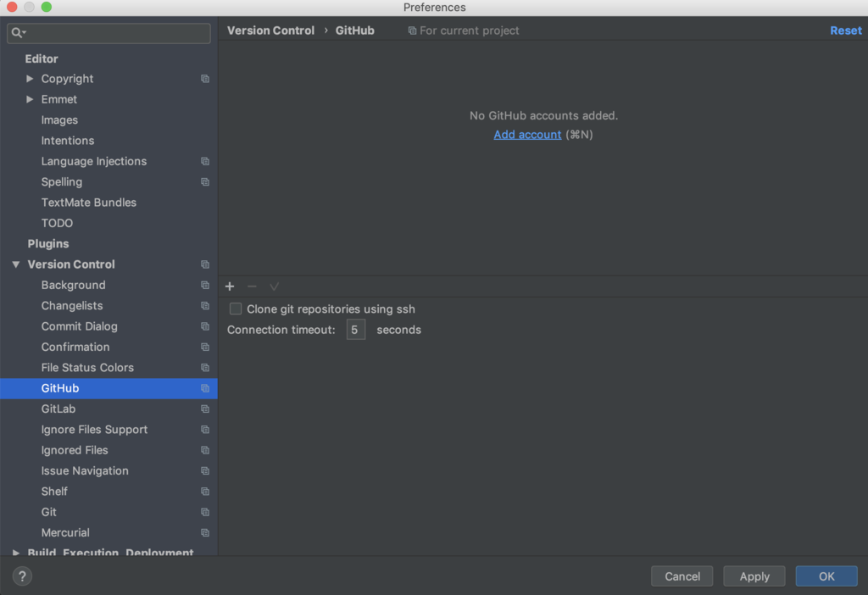Click project-level icon next to Spelling
This screenshot has width=868, height=595.
(205, 182)
